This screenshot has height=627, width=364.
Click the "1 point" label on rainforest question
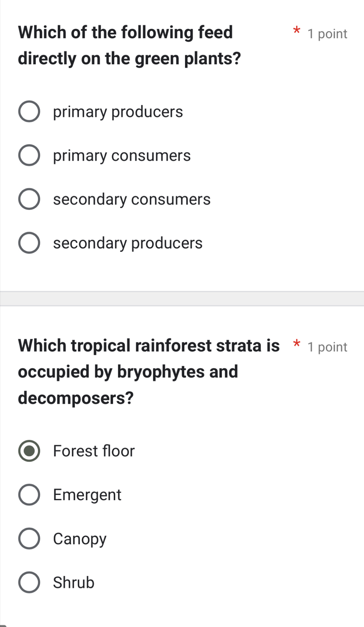[x=327, y=347]
